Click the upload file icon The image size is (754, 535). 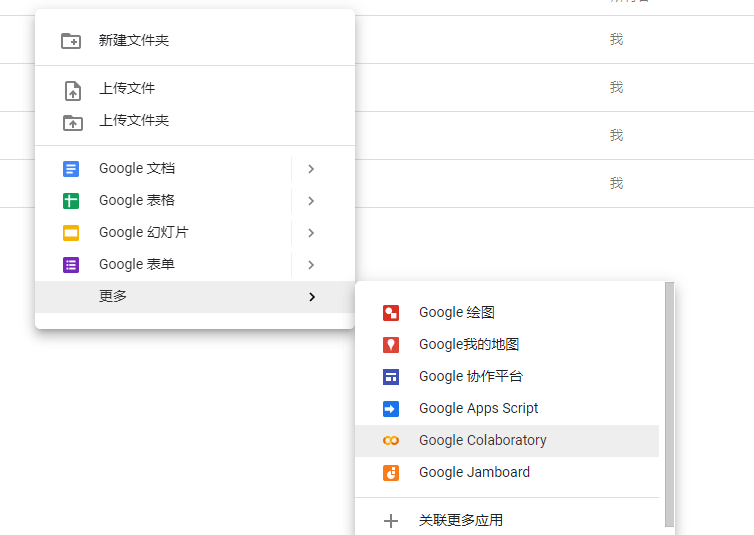73,91
